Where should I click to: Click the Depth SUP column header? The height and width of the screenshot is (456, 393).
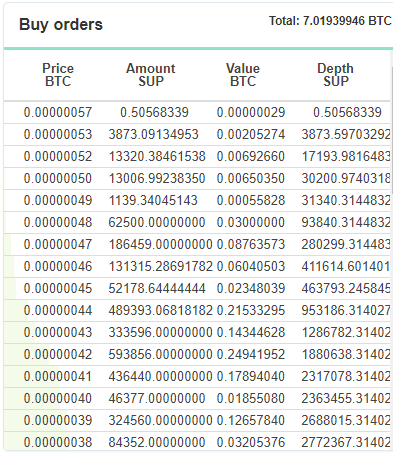click(x=336, y=75)
